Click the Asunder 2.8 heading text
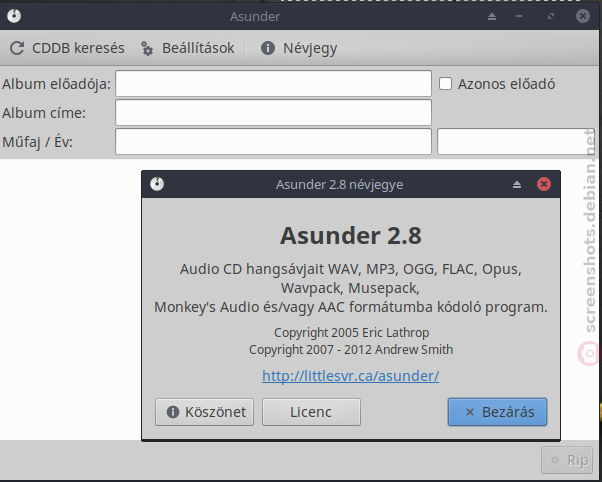 [351, 235]
